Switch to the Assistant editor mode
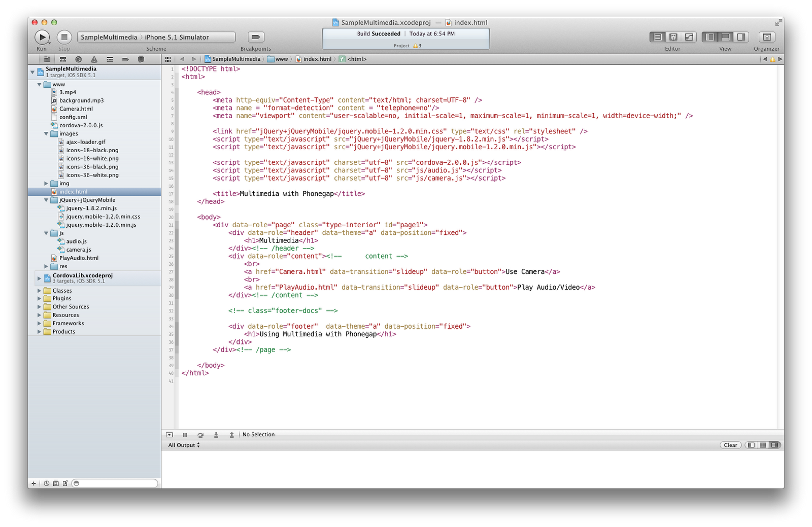Screen dimensions: 812x527 (673, 37)
